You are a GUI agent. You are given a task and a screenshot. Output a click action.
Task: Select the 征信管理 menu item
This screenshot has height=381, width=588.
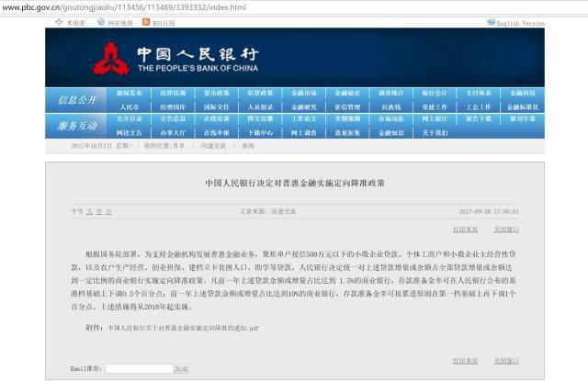347,107
